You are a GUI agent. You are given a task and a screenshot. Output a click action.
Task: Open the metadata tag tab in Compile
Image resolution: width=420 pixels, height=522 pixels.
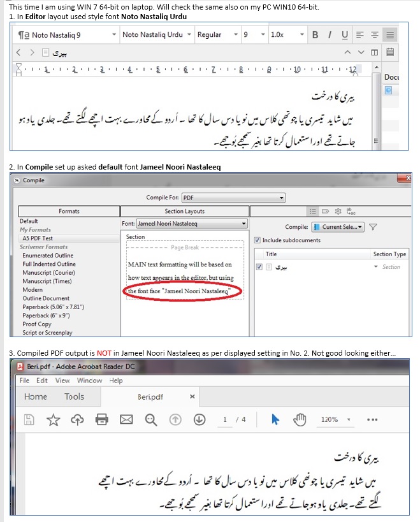[x=325, y=211]
